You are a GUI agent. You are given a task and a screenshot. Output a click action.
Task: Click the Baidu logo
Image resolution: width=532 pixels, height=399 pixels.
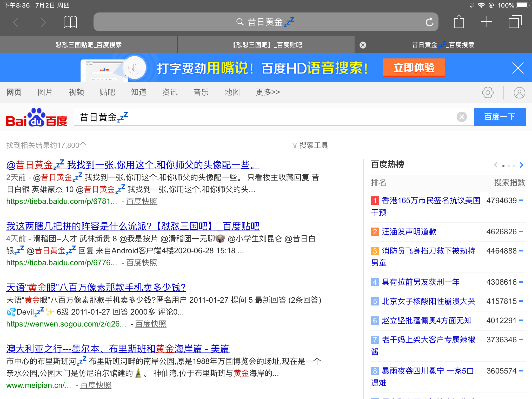click(37, 117)
